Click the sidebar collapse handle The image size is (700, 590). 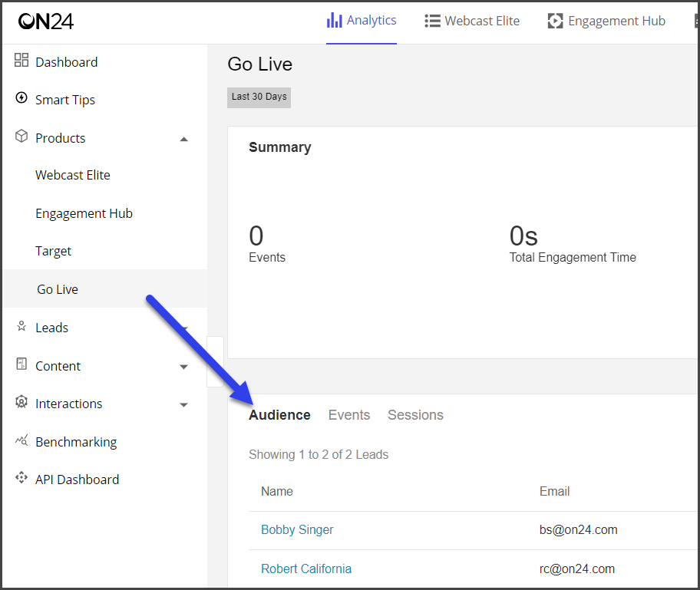pyautogui.click(x=215, y=361)
